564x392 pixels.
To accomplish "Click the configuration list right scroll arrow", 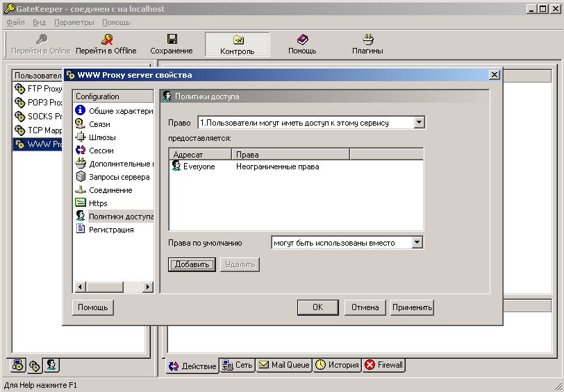I will [x=147, y=287].
